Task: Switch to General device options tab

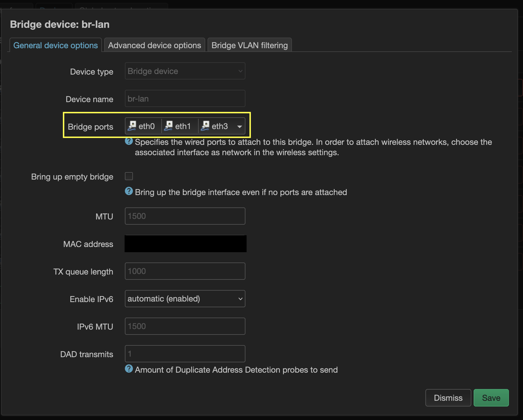Action: 56,45
